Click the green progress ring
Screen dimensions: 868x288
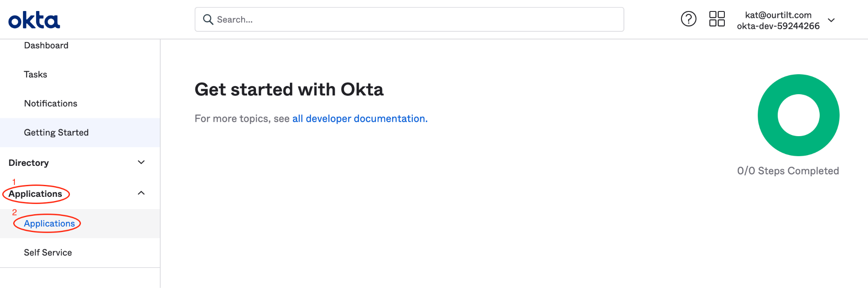798,115
